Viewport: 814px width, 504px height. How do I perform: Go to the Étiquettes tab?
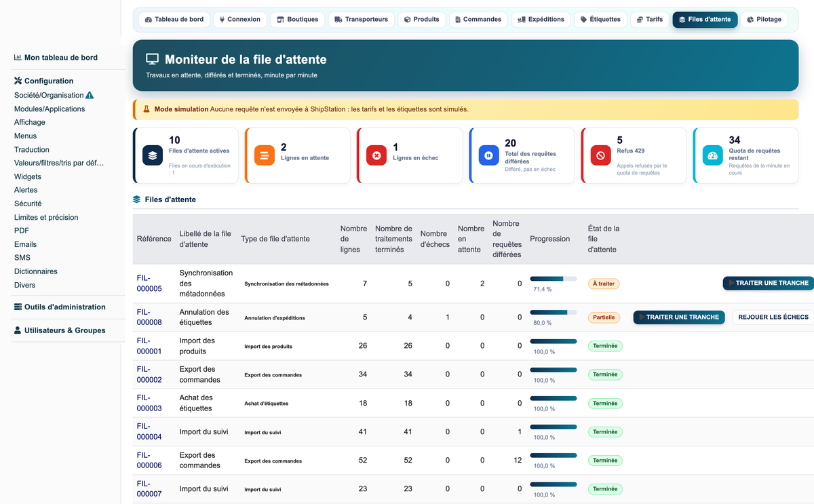600,20
